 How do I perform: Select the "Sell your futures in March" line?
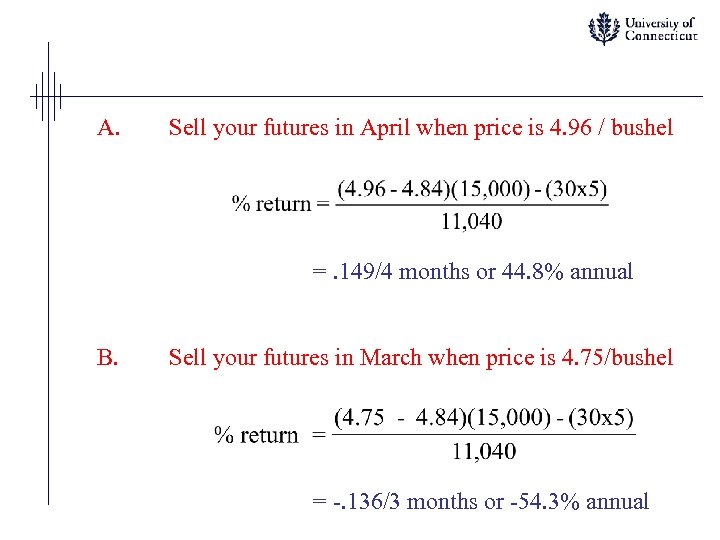(420, 357)
